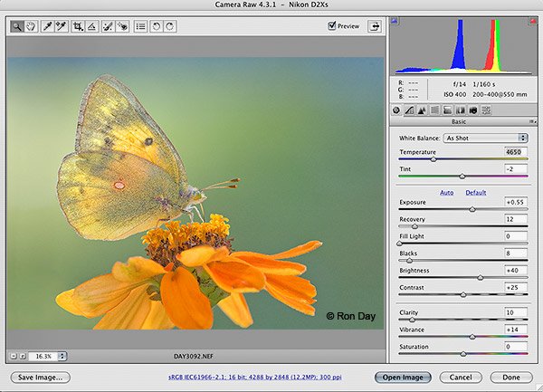Pick the White Balance eyedropper tool
This screenshot has height=392, width=543.
(x=48, y=27)
